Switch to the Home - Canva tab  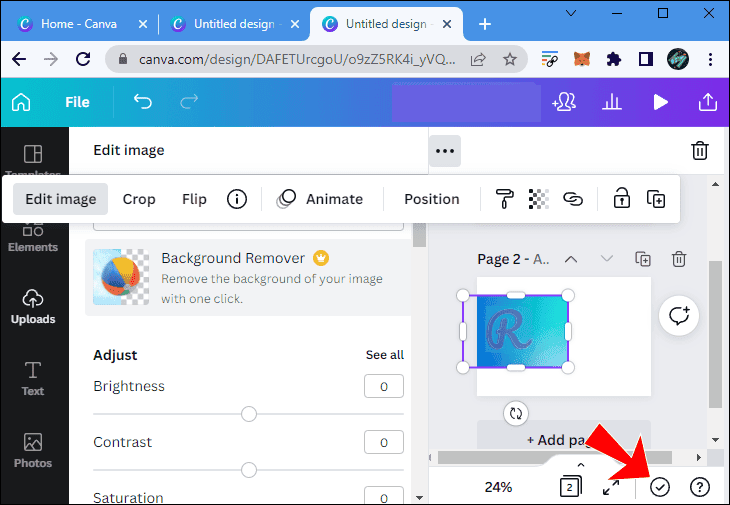82,23
